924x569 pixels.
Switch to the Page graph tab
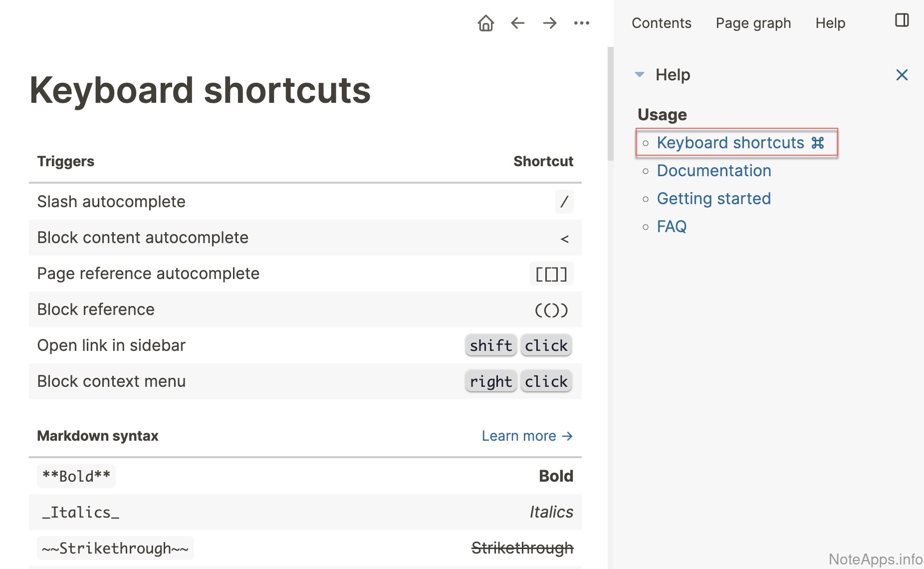coord(753,23)
